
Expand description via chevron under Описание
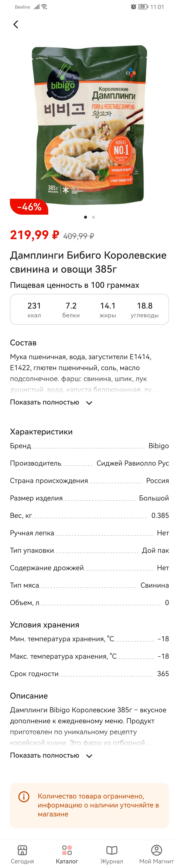click(x=89, y=756)
